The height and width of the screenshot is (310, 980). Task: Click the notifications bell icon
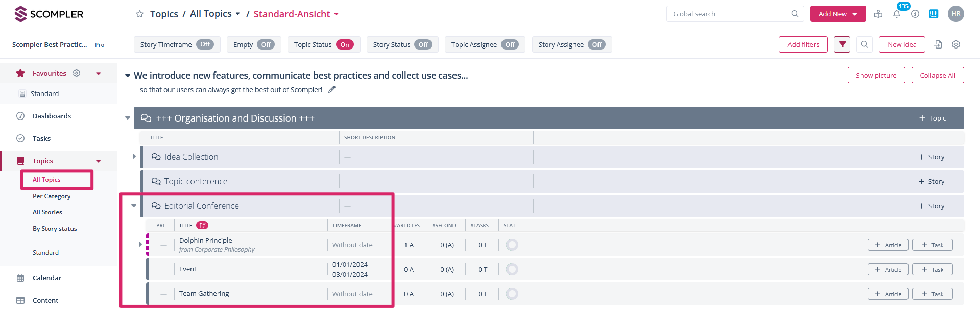[896, 14]
